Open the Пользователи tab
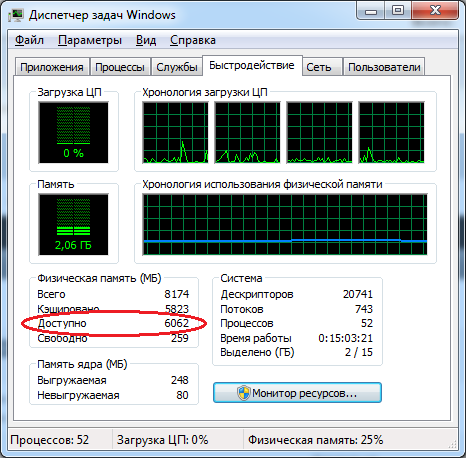The height and width of the screenshot is (462, 466). point(384,67)
